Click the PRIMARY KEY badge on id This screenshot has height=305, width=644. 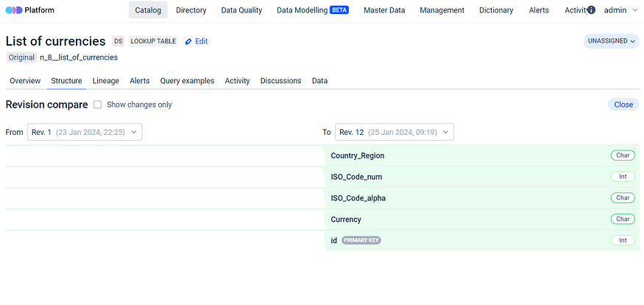[x=361, y=241]
